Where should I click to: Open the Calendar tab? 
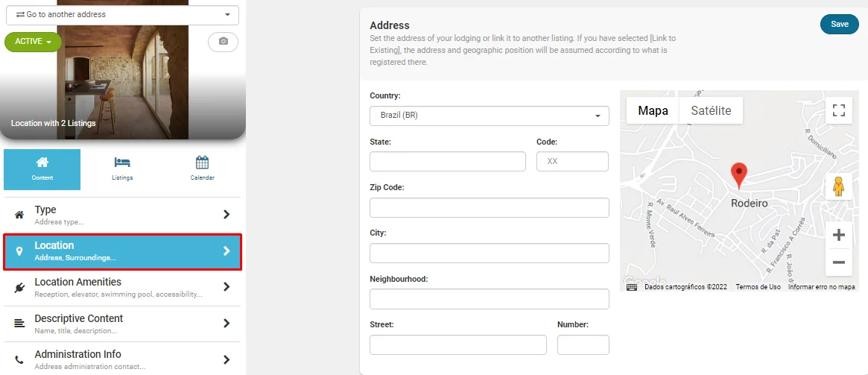(202, 168)
